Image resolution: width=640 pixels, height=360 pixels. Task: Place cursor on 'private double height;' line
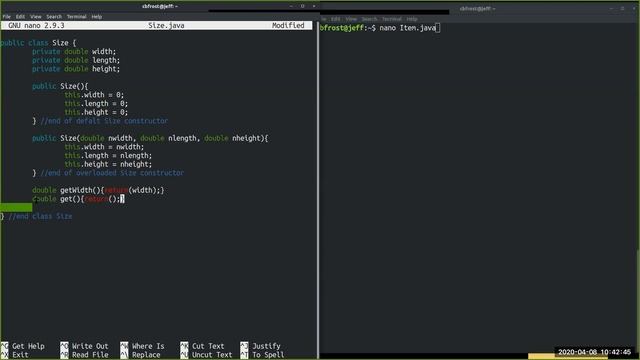coord(76,69)
